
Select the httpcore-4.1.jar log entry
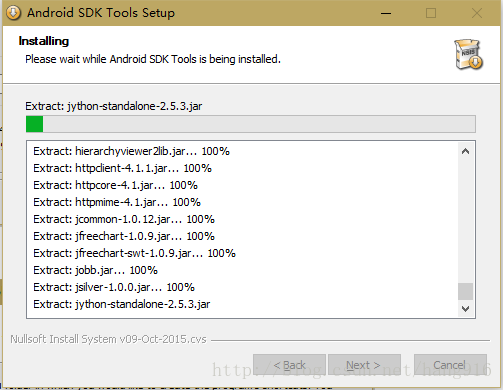115,185
